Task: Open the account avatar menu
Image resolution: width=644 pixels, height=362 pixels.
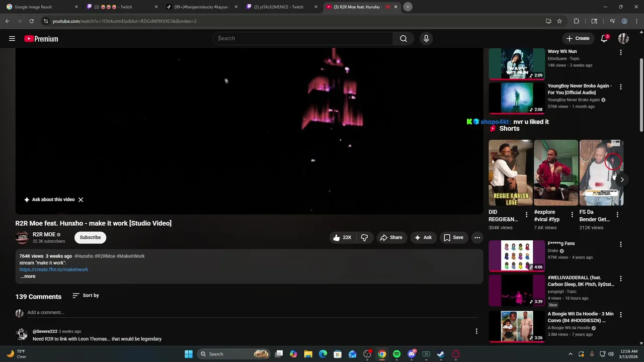Action: pos(623,38)
